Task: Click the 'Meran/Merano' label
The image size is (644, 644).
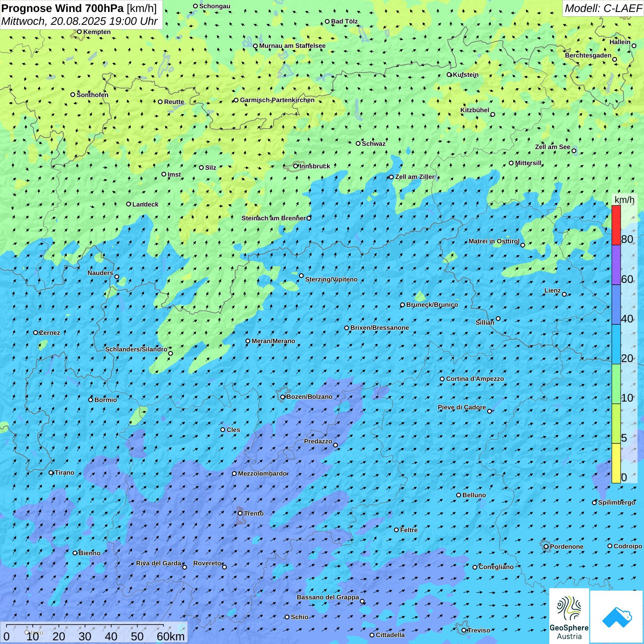Action: pyautogui.click(x=273, y=341)
